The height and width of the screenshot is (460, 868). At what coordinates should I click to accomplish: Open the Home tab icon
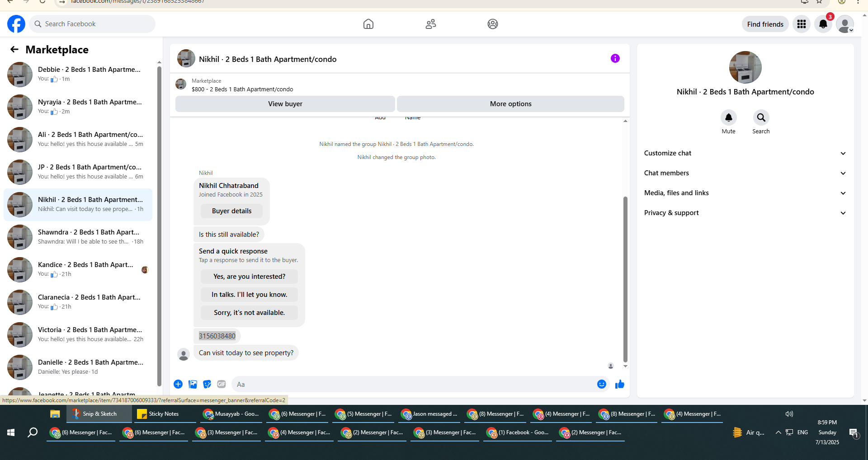click(x=368, y=24)
